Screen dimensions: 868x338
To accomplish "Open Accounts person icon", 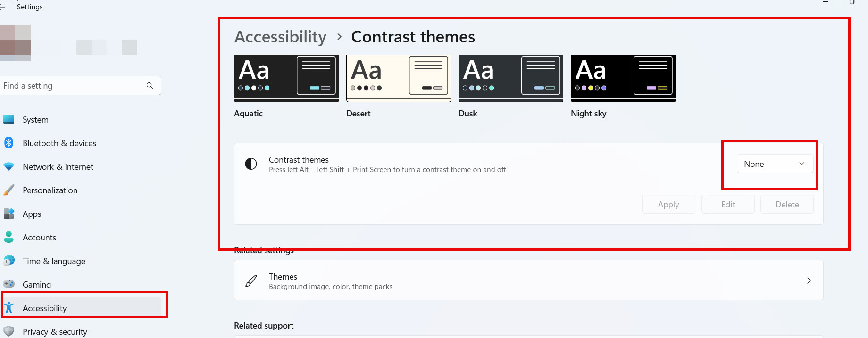I will pos(9,237).
